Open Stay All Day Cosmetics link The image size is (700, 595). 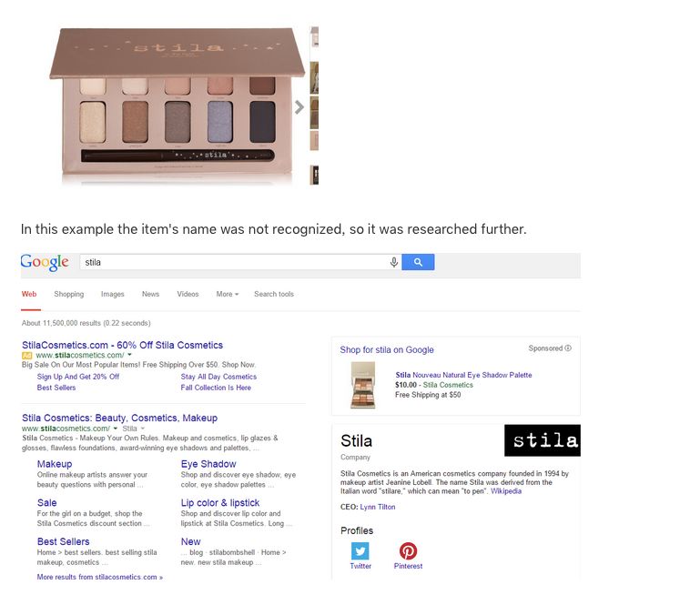pos(218,377)
